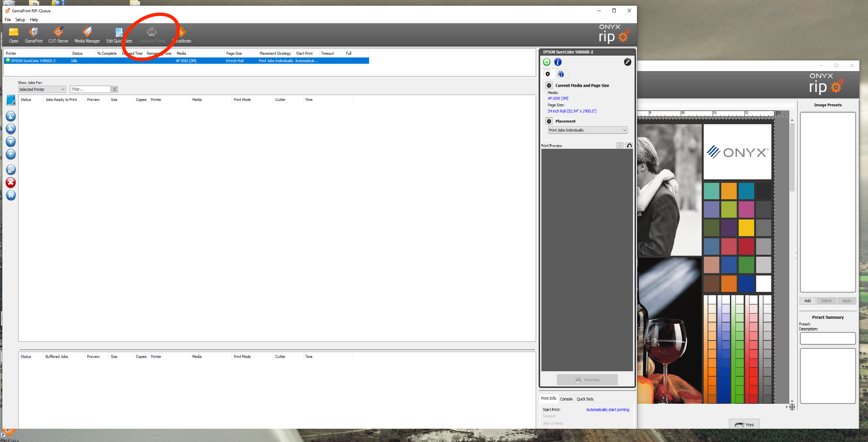868x442 pixels.
Task: Open the Setup menu
Action: tap(20, 20)
